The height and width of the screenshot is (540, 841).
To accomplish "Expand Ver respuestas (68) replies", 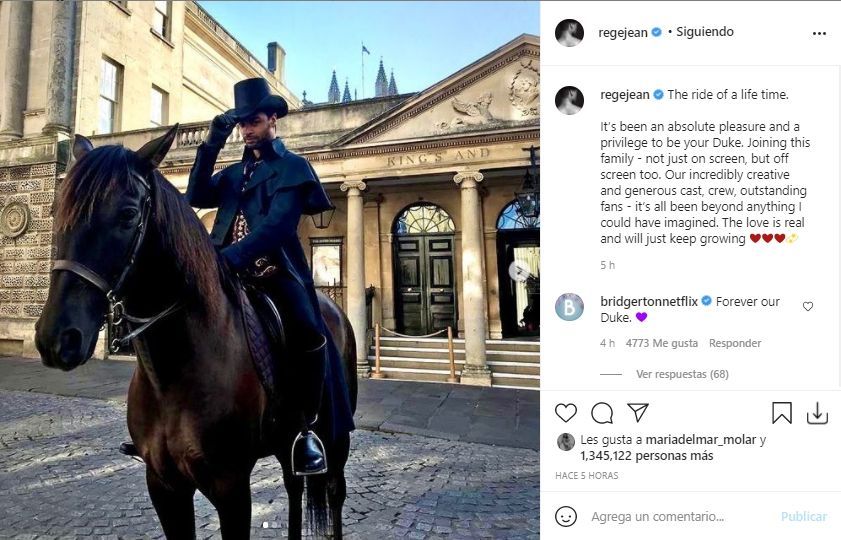I will coord(682,374).
